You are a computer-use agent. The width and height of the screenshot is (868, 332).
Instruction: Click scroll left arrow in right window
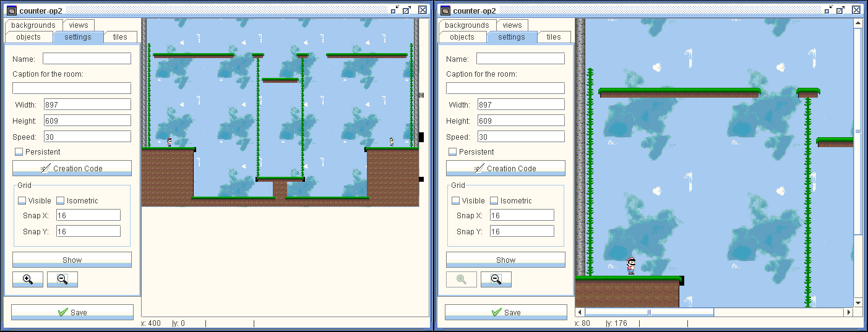(580, 312)
